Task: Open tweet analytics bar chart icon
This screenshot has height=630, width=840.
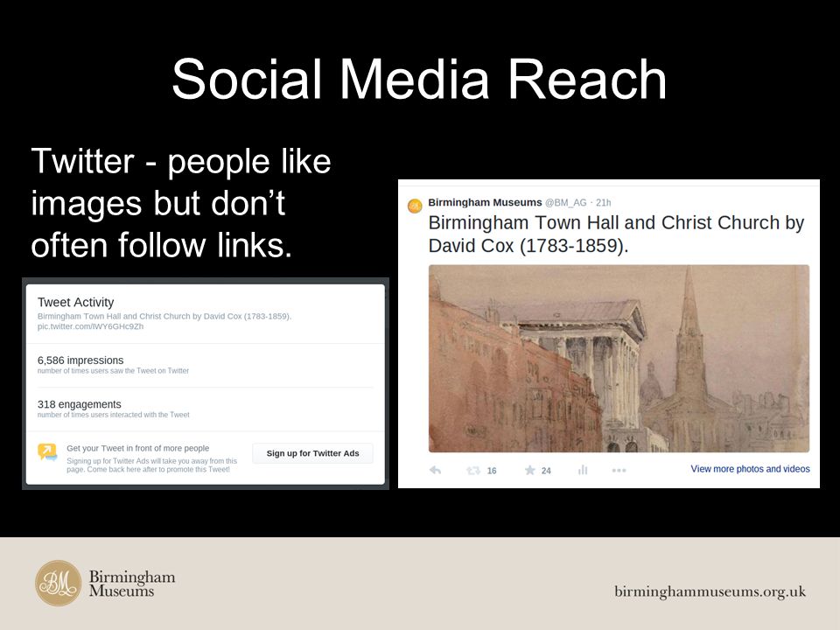Action: (x=583, y=471)
